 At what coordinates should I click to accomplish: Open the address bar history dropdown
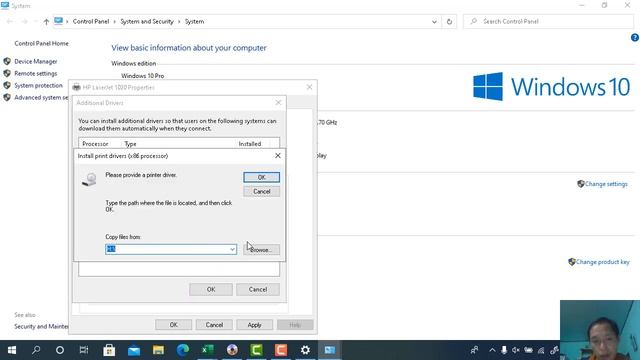(x=434, y=22)
